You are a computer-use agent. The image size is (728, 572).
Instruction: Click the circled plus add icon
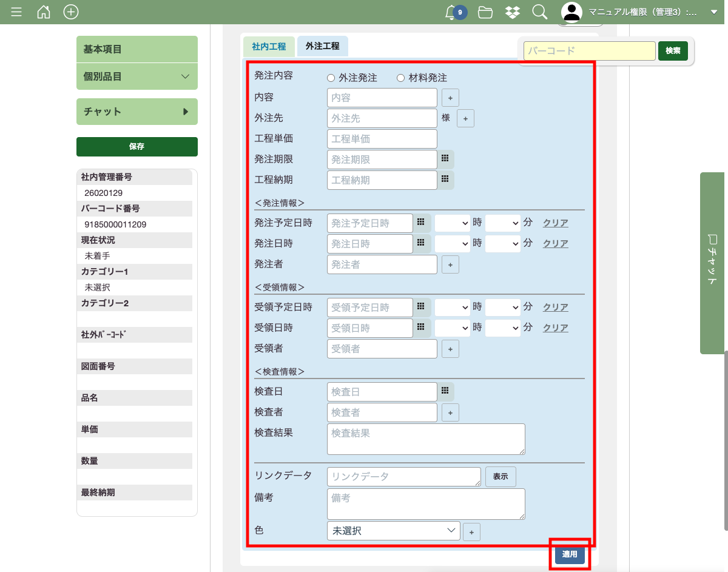click(x=71, y=12)
